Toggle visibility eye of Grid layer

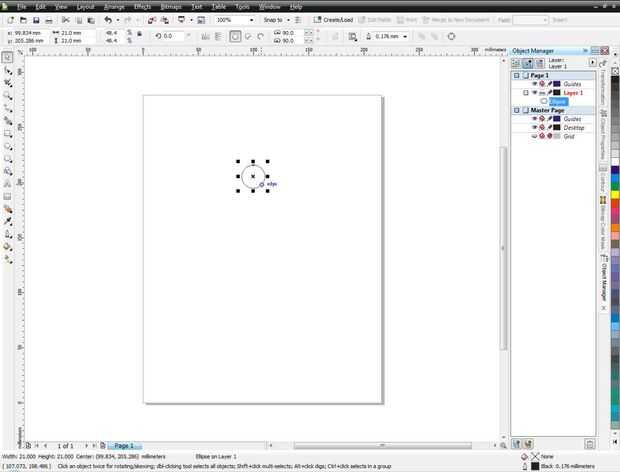[534, 136]
